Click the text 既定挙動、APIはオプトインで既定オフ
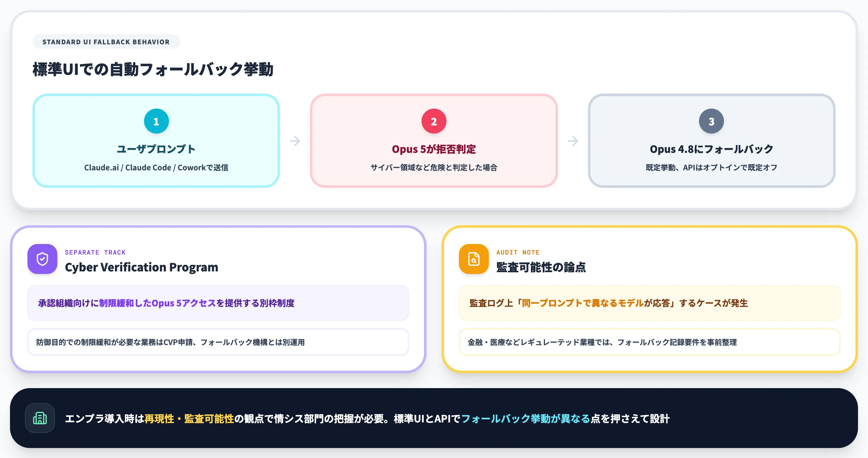Image resolution: width=868 pixels, height=458 pixels. point(711,168)
